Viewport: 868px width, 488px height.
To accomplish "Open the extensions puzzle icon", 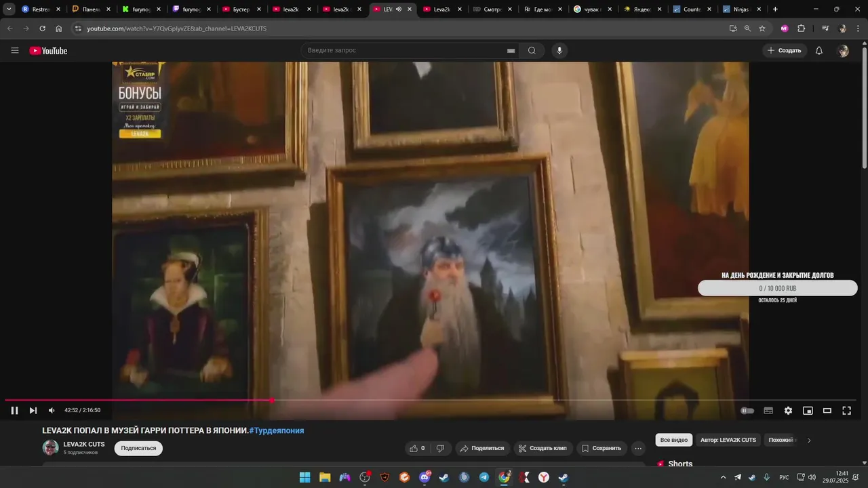I will coord(802,28).
